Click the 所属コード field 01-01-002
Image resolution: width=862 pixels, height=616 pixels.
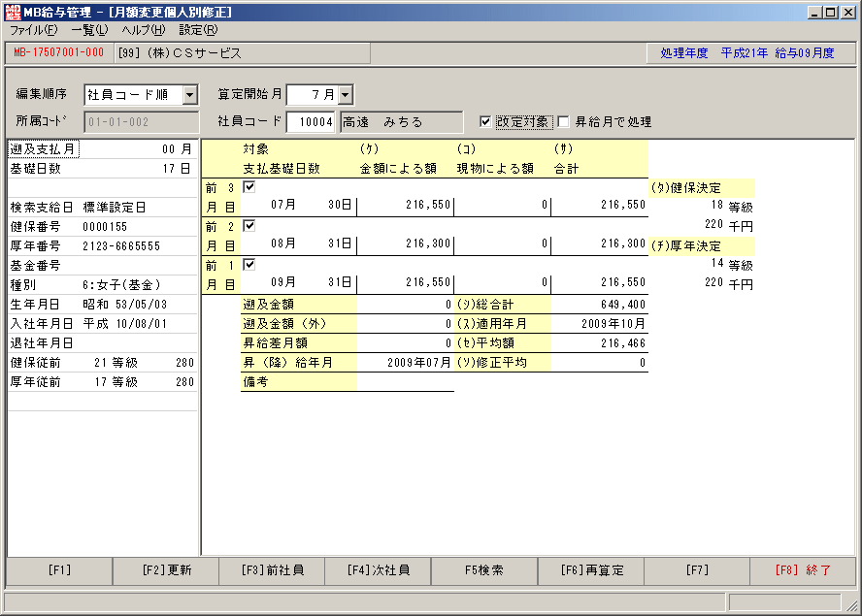point(141,122)
